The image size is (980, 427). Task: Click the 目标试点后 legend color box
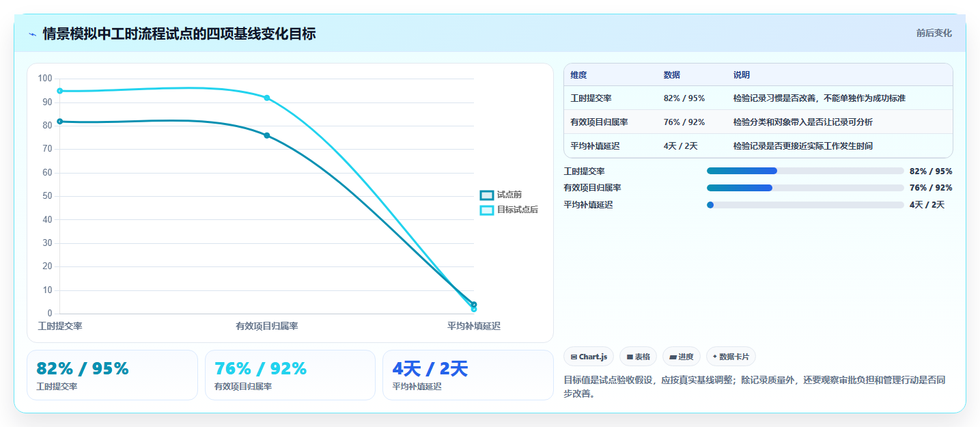coord(487,210)
